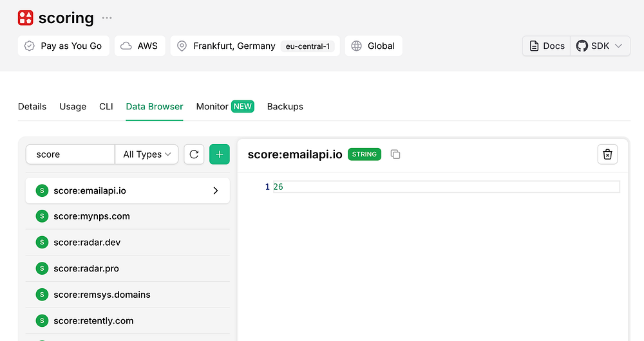Click the scoring database title
Image resolution: width=644 pixels, height=341 pixels.
[66, 18]
